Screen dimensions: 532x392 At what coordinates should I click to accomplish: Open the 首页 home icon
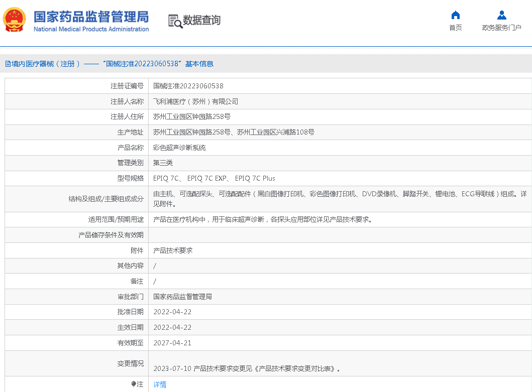coord(456,15)
